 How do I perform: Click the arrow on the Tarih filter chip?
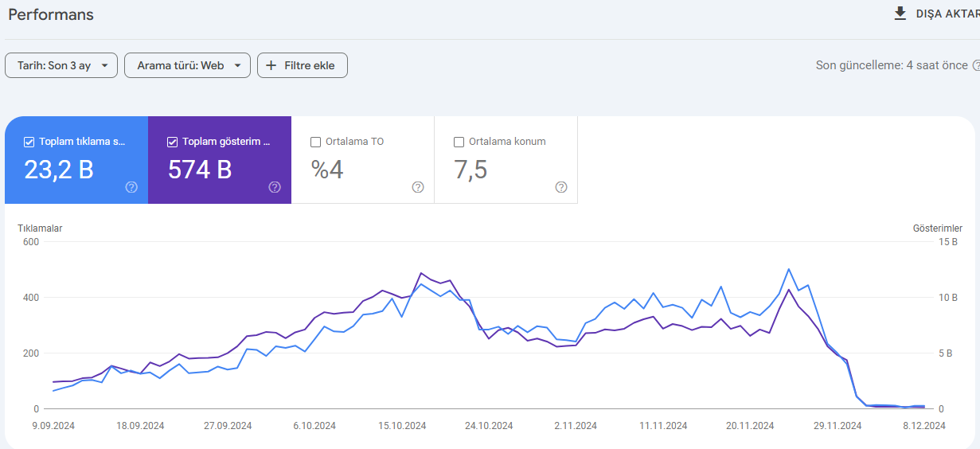pos(104,66)
